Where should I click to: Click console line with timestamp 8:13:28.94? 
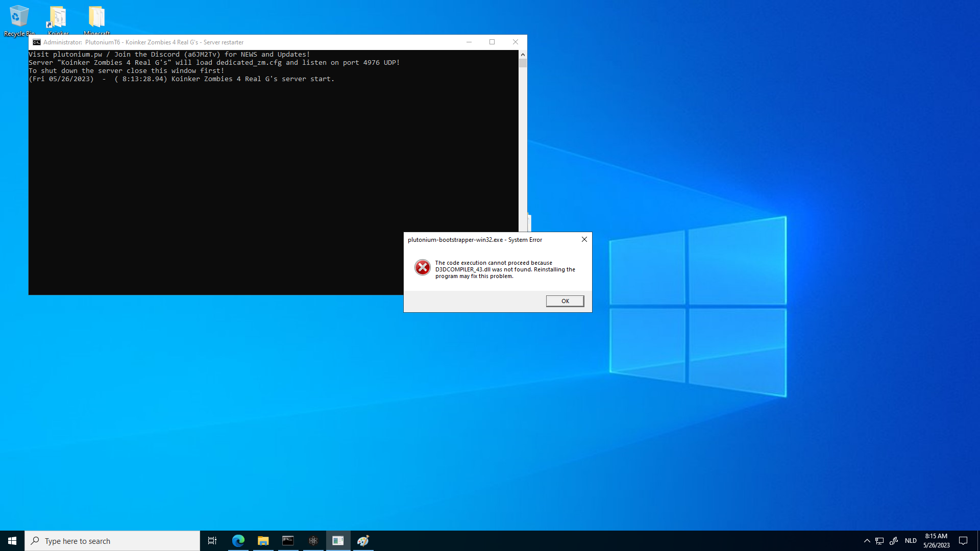tap(182, 79)
